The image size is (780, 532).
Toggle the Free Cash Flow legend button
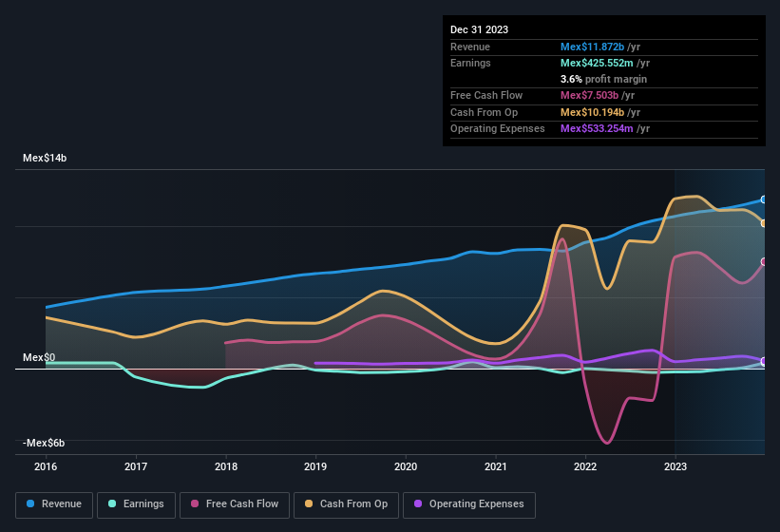pos(235,504)
